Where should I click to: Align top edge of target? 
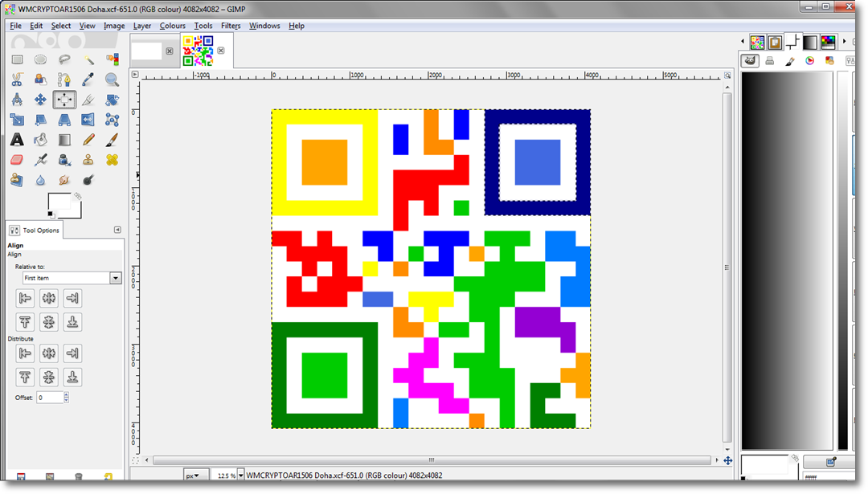pos(25,322)
